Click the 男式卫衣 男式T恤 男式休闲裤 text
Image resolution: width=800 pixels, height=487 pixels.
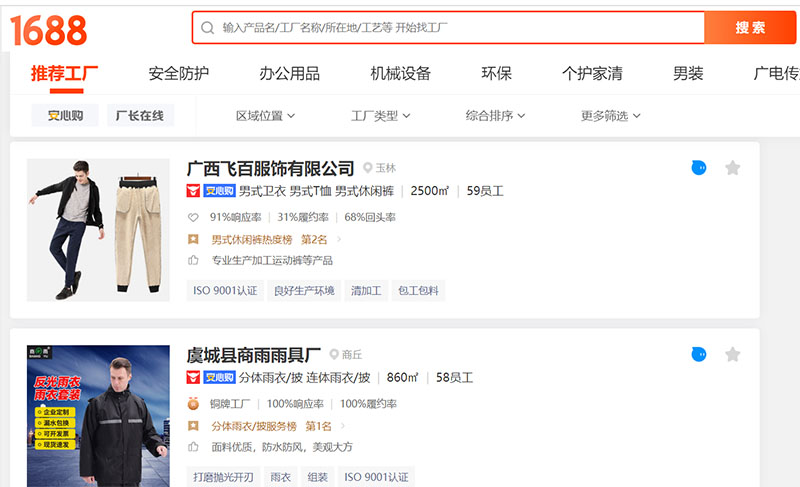tap(316, 191)
